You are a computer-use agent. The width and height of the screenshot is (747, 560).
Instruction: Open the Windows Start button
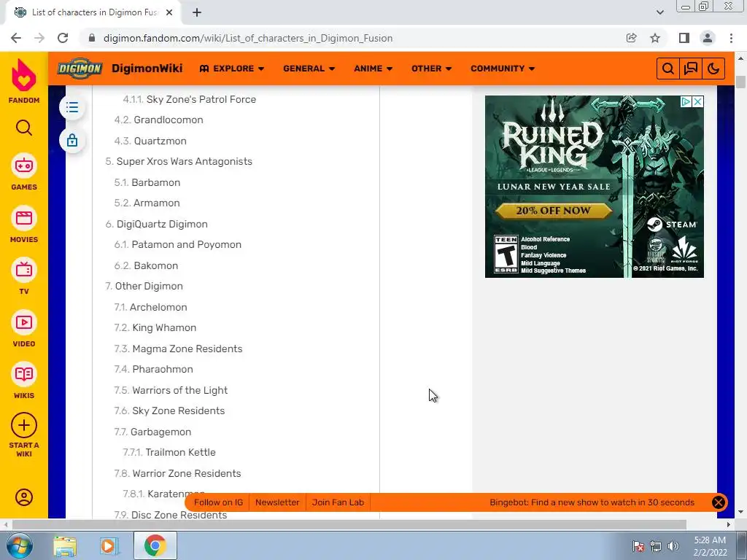(19, 545)
